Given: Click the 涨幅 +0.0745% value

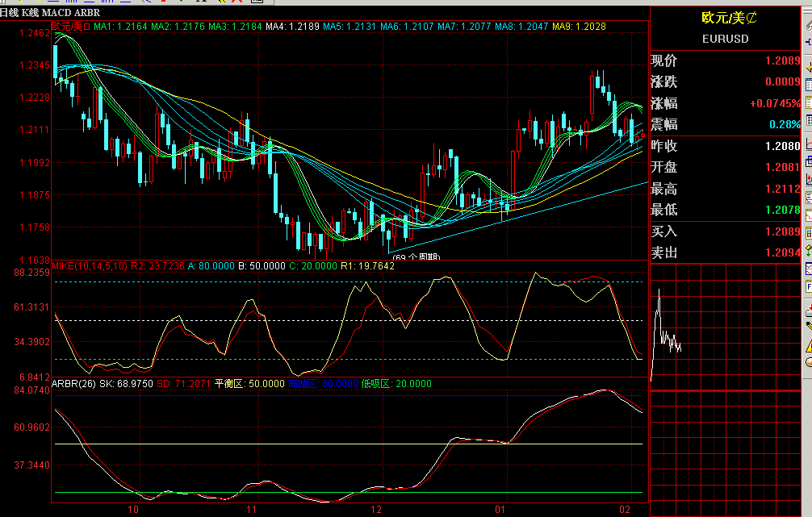Looking at the screenshot, I should [x=775, y=103].
